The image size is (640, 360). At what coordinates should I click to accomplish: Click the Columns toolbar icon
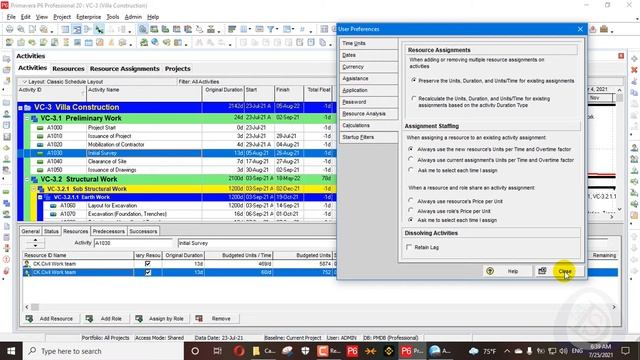[x=244, y=29]
